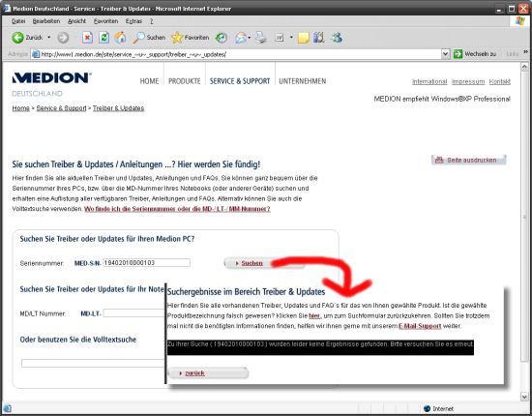The width and height of the screenshot is (532, 416).
Task: Open the Favoriten menu in menu bar
Action: point(105,21)
